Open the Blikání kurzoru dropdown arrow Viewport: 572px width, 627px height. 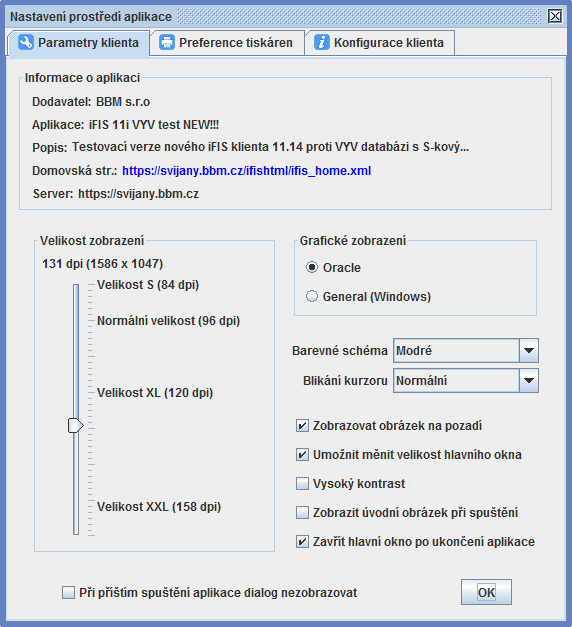[529, 381]
